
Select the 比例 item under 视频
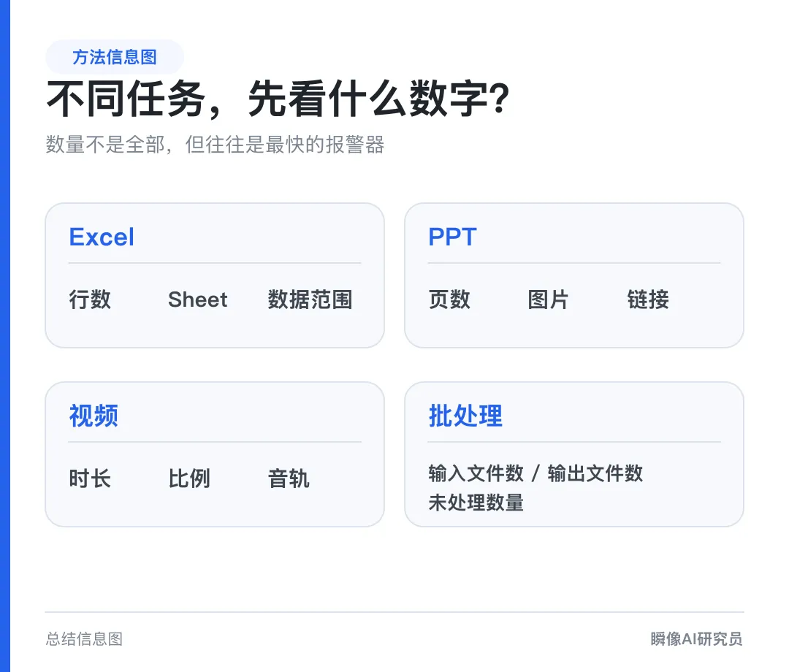pyautogui.click(x=189, y=478)
